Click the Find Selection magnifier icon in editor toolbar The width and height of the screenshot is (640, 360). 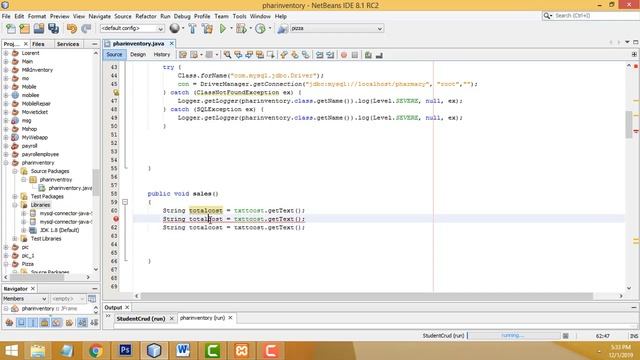click(x=227, y=55)
